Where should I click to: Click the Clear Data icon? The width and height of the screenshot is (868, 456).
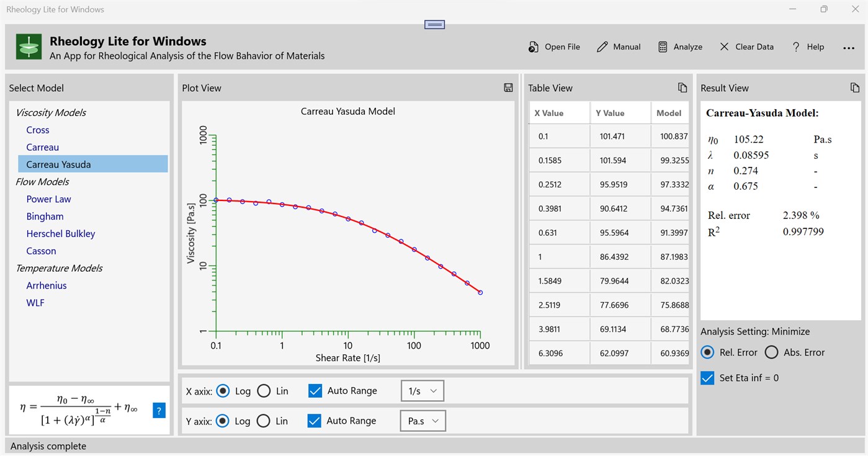723,46
